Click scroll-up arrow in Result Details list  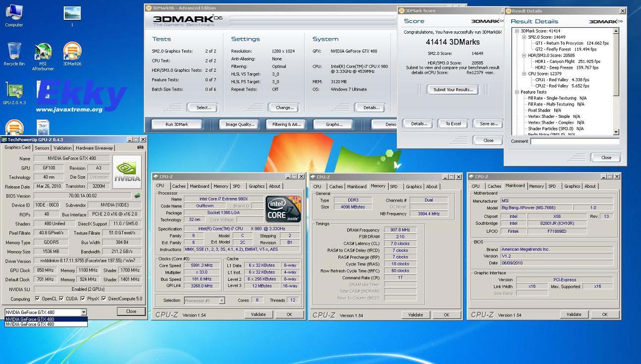[616, 31]
